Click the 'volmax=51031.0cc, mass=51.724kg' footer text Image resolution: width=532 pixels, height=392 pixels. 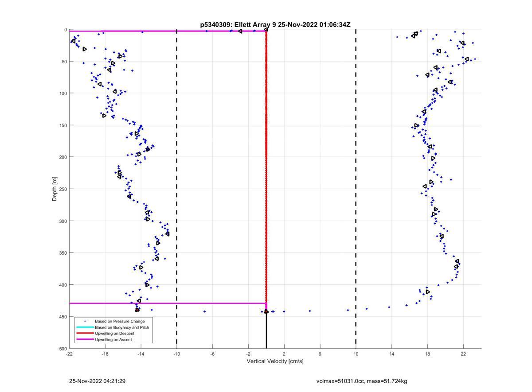click(362, 381)
